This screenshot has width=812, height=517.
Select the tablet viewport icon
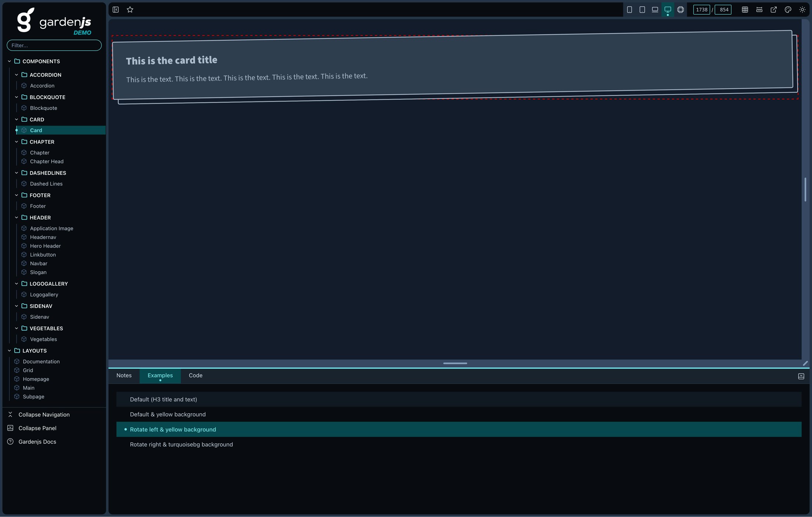coord(642,10)
